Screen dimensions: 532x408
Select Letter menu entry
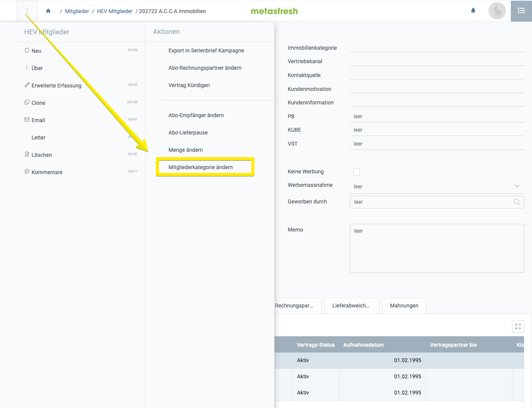81,138
